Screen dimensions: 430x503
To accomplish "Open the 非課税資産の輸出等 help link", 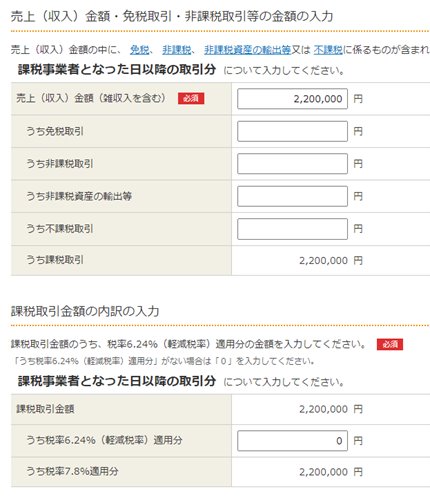I will (248, 50).
